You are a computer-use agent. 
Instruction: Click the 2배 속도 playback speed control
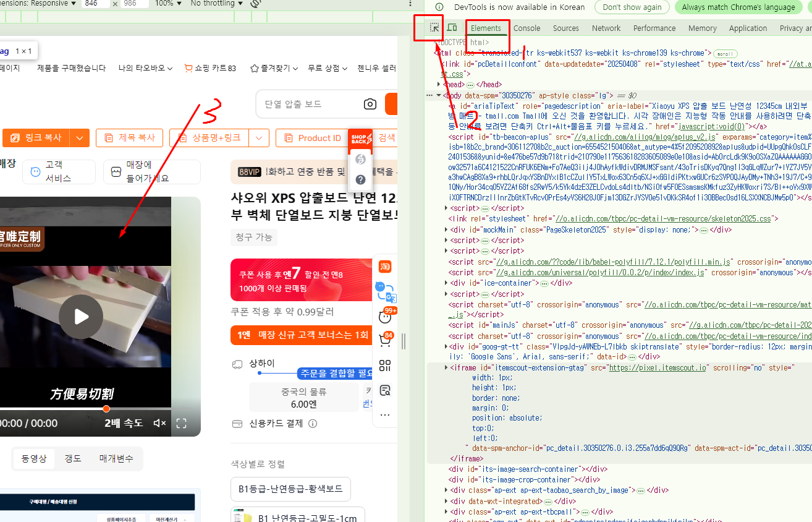click(x=124, y=423)
